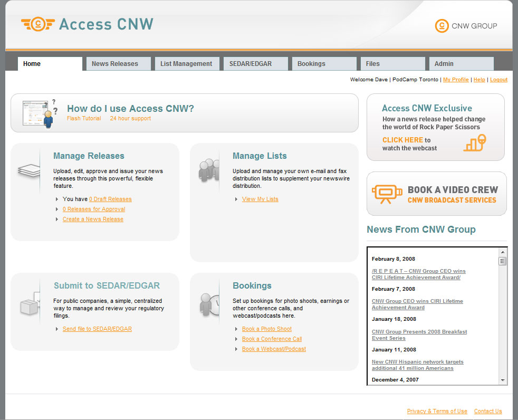Click the January 18, 2008 date
This screenshot has width=518, height=420.
[x=394, y=319]
